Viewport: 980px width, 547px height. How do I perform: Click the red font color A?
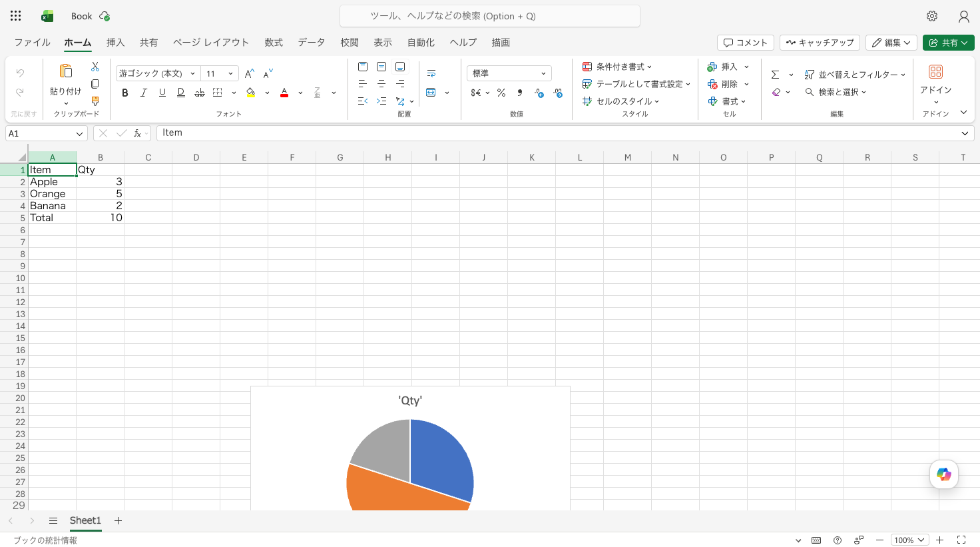[284, 93]
